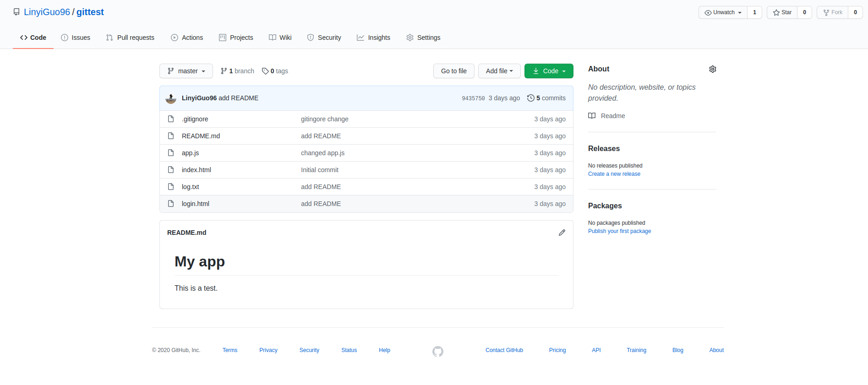Open the 5 commits history link
Screen dimensions: 868x385
tap(546, 98)
